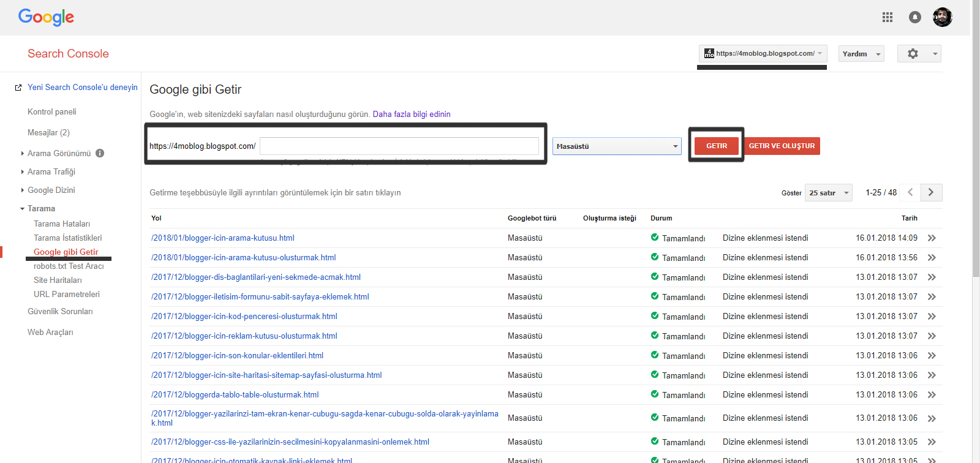980x463 pixels.
Task: Open details arrow for secilmesini-kopyalanmasini-onlemek row
Action: pos(932,442)
